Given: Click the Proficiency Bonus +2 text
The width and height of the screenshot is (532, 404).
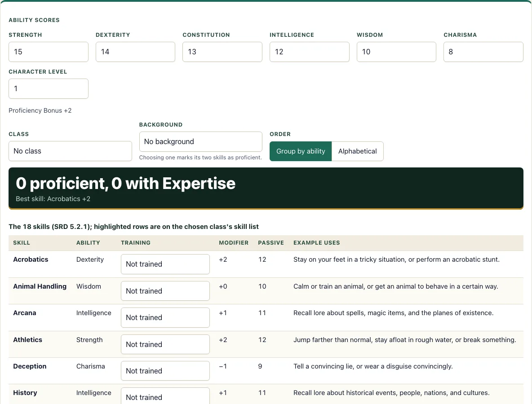Looking at the screenshot, I should (x=40, y=110).
